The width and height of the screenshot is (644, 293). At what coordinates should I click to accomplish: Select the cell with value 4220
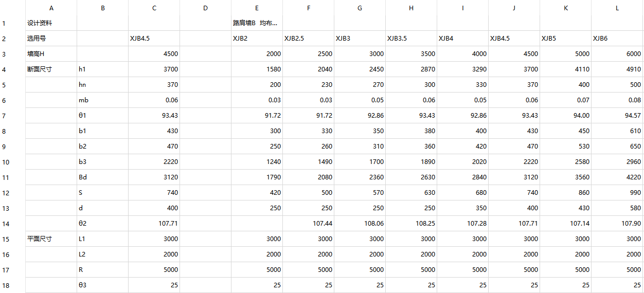tap(617, 177)
